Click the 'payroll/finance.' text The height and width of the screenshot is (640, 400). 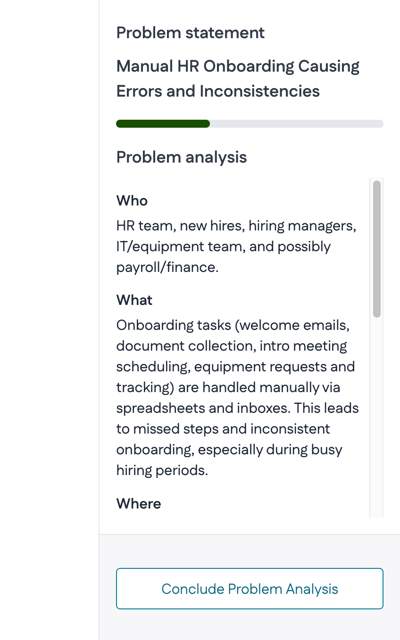point(167,267)
